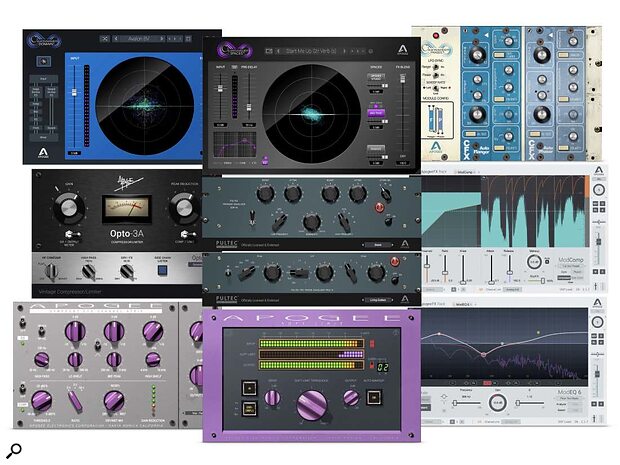
Task: Click THRESHOLD knob on Apogee channel strip
Action: pyautogui.click(x=41, y=401)
